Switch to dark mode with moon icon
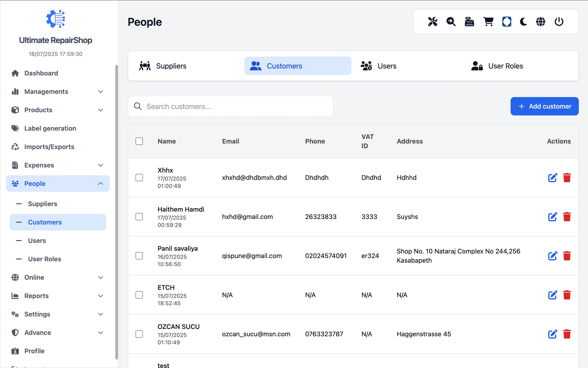588x368 pixels. coord(523,22)
